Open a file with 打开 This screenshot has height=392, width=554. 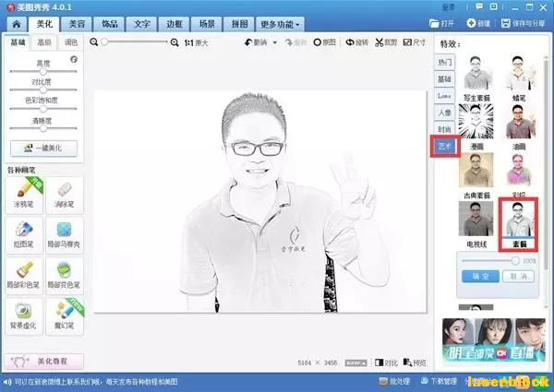coord(441,24)
